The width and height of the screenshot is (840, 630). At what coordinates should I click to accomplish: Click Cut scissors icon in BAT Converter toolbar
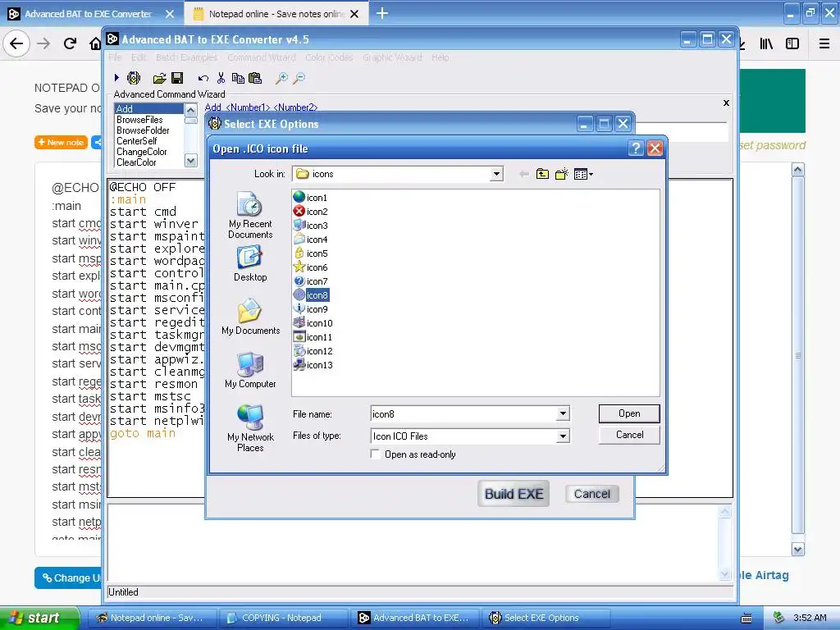221,78
